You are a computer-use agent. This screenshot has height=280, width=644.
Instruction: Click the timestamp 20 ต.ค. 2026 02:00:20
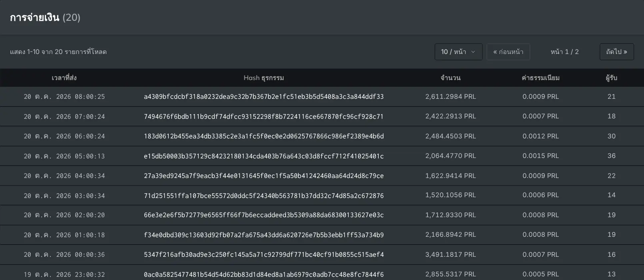click(x=64, y=215)
